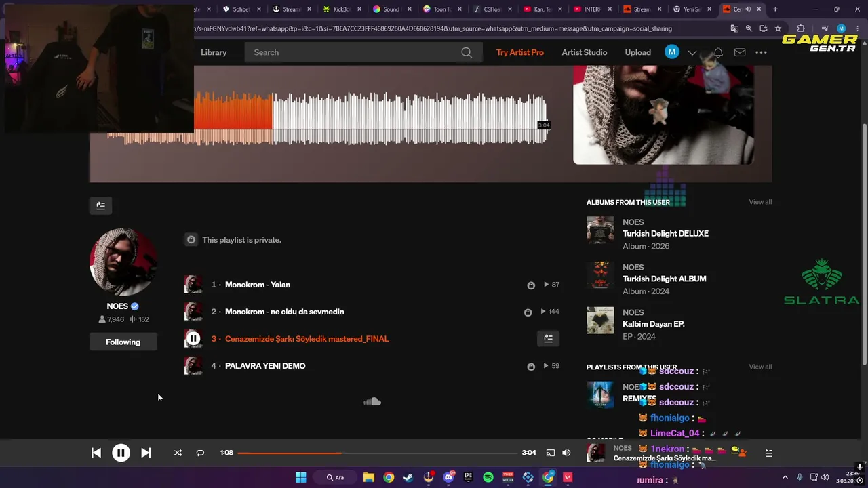
Task: Open the Chrome zoom indicator icon
Action: point(749,28)
